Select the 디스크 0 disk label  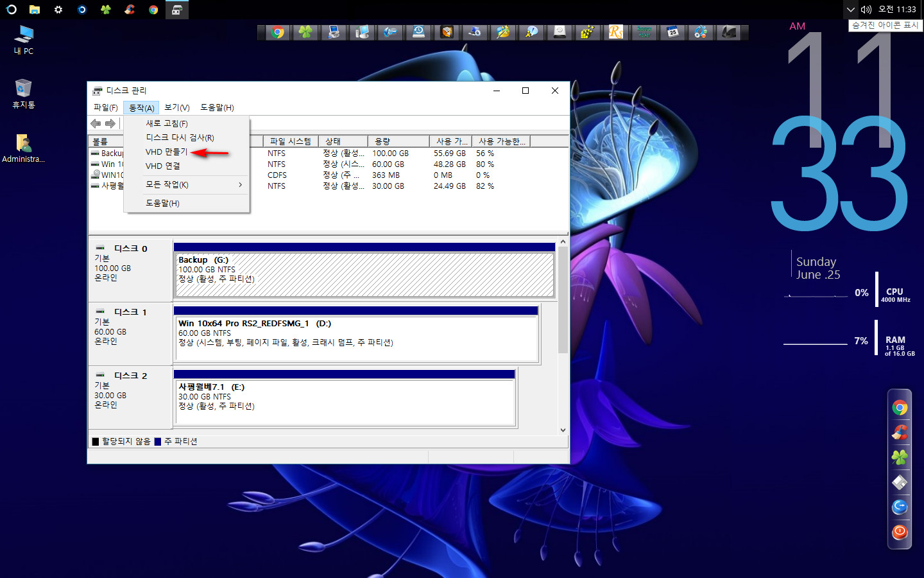pyautogui.click(x=130, y=249)
